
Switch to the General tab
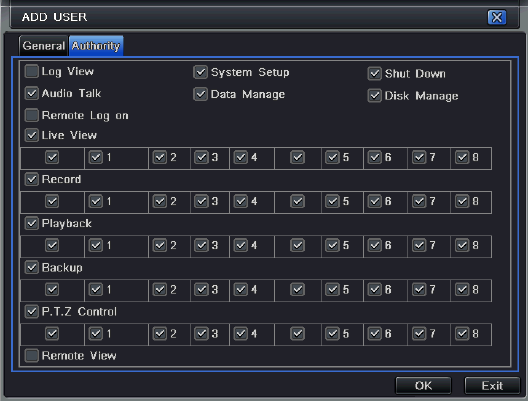point(43,45)
